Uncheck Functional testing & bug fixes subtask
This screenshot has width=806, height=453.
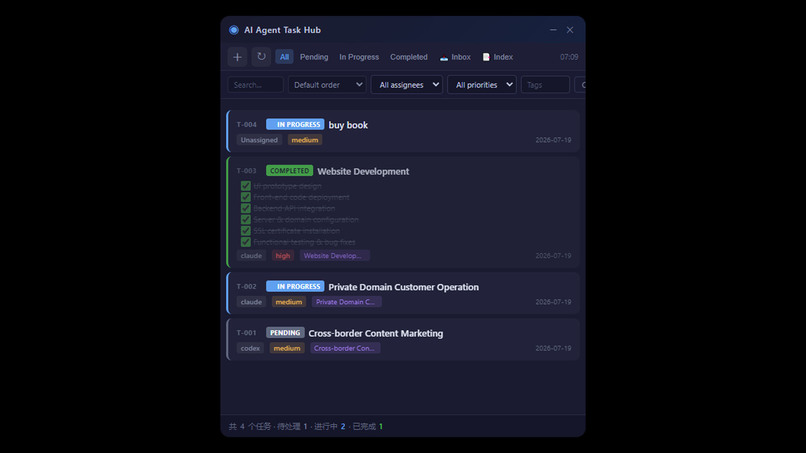[x=246, y=242]
